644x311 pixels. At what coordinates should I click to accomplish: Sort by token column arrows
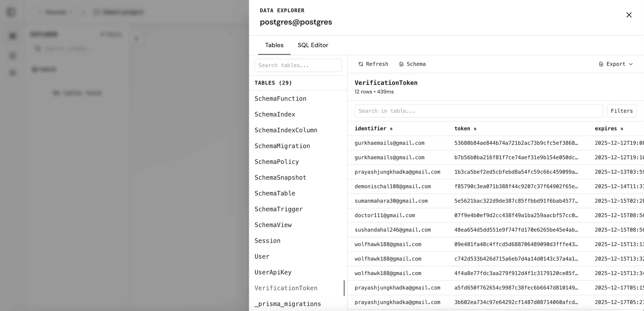[475, 129]
